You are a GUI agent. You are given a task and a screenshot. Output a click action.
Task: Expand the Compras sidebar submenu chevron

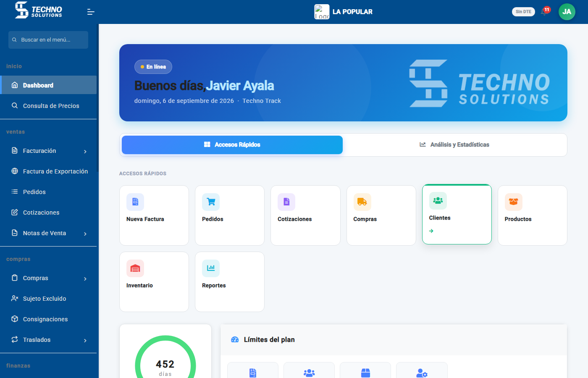85,278
